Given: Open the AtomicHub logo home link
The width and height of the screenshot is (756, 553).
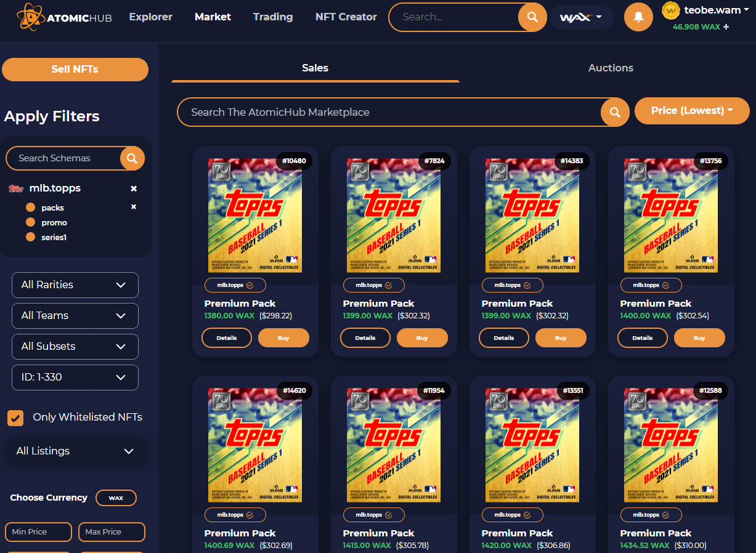Looking at the screenshot, I should pos(65,17).
